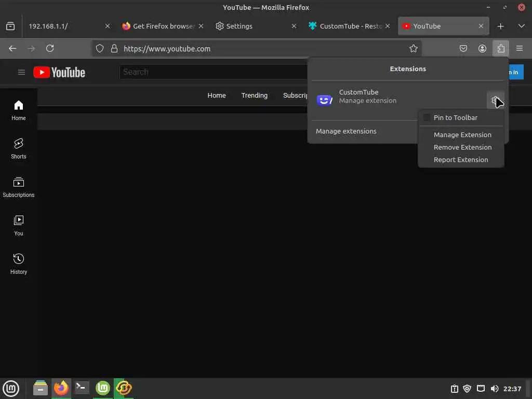Open the Pocket save icon
The image size is (532, 399).
[x=463, y=48]
